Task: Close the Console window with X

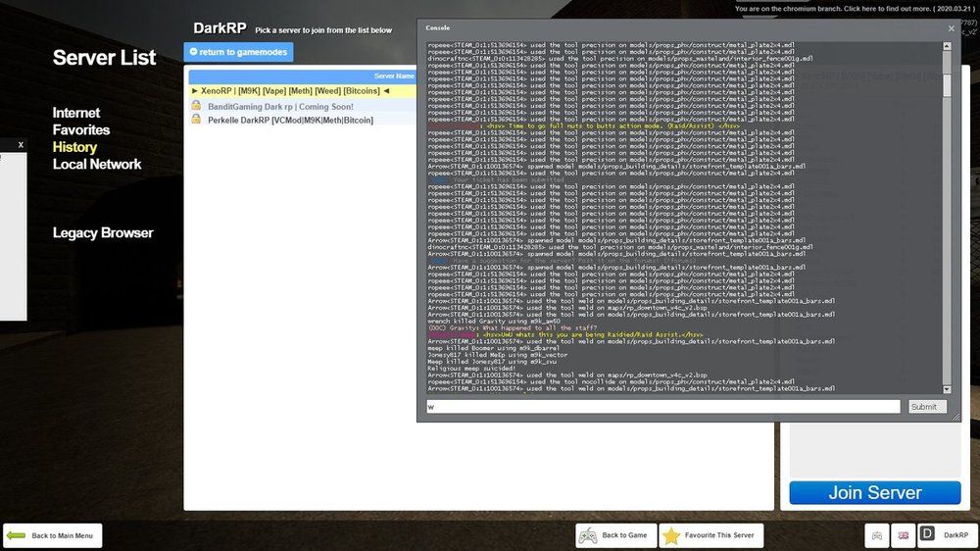Action: pos(951,28)
